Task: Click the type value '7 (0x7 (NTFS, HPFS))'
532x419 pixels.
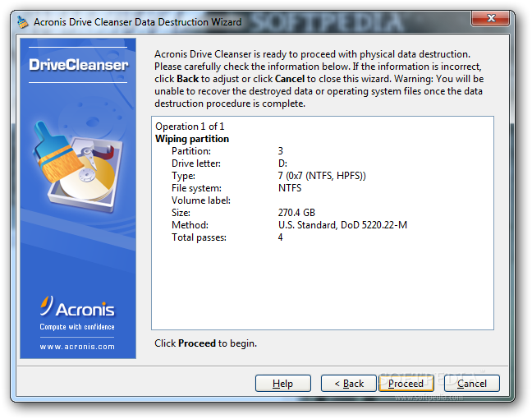Action: coord(322,176)
